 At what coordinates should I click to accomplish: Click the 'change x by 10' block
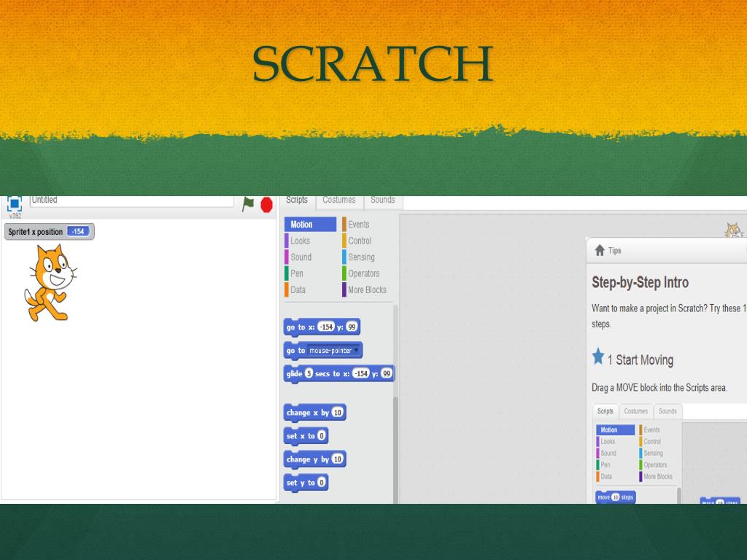pos(314,413)
